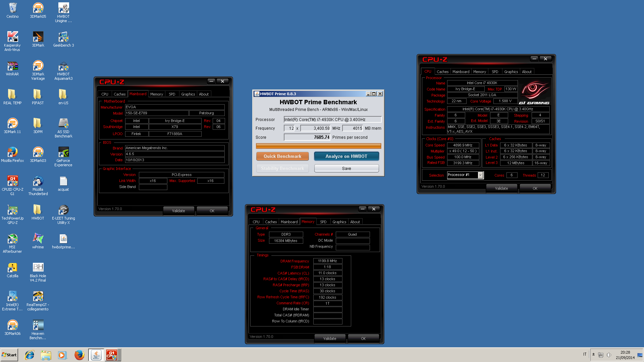Open the PIFAST folder icon
Image resolution: width=644 pixels, height=362 pixels.
click(38, 97)
